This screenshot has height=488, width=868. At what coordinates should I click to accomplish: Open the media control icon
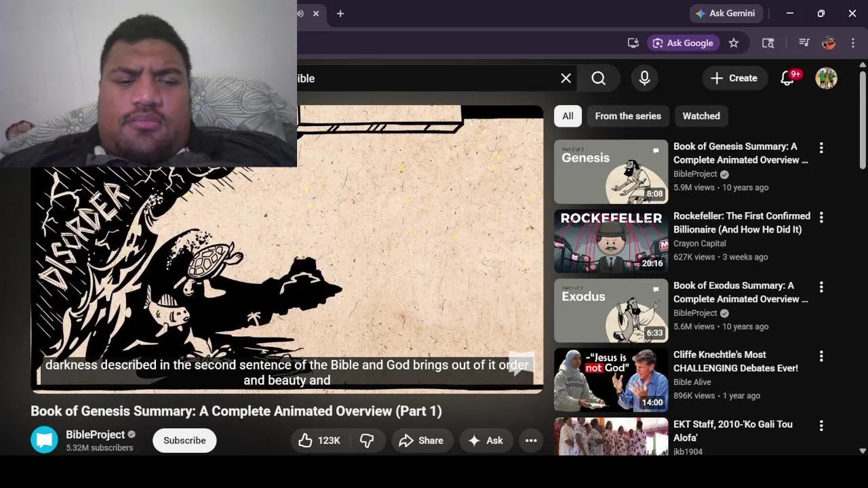[804, 43]
